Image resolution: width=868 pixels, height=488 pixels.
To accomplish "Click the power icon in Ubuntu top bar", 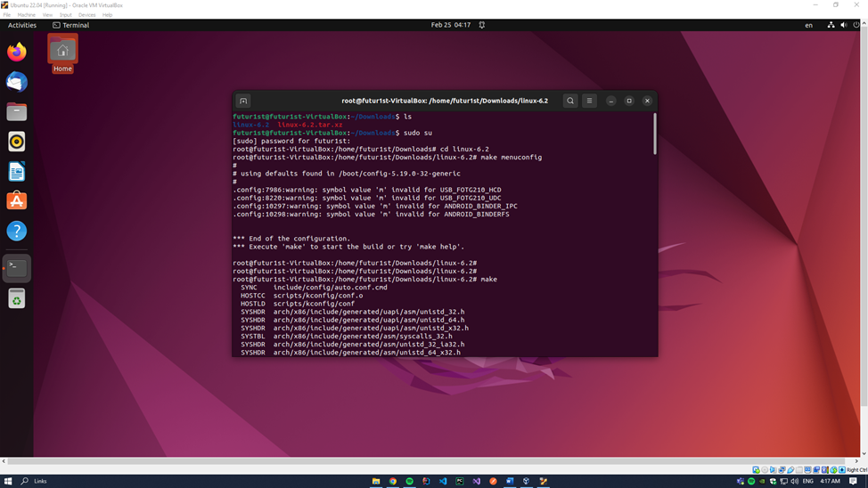I will [856, 25].
